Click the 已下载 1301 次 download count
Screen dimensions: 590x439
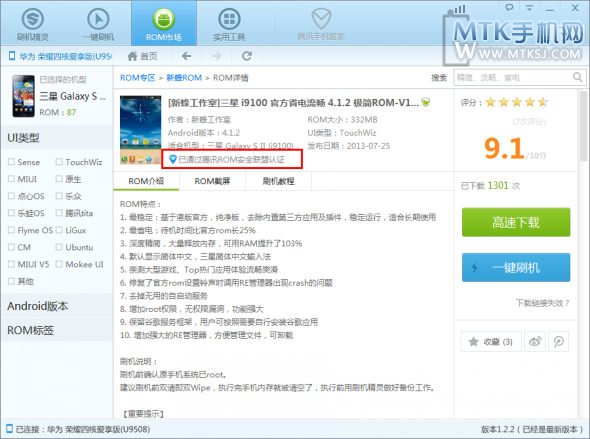(x=490, y=185)
